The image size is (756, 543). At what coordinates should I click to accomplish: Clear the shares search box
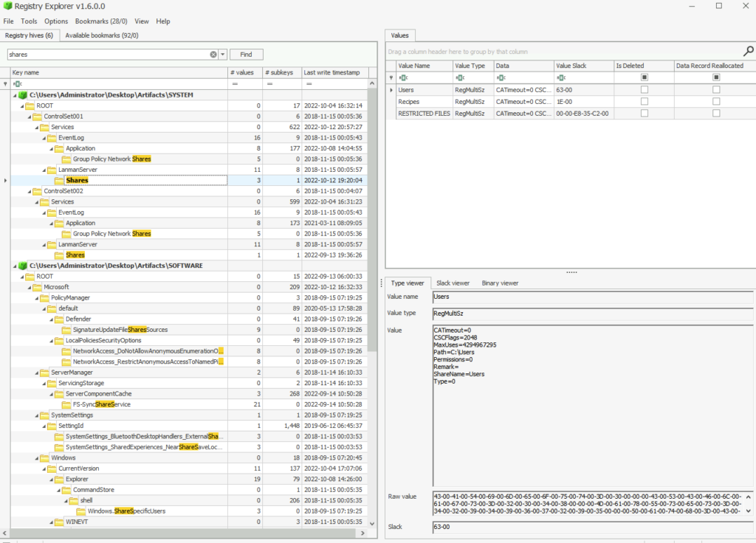point(213,55)
